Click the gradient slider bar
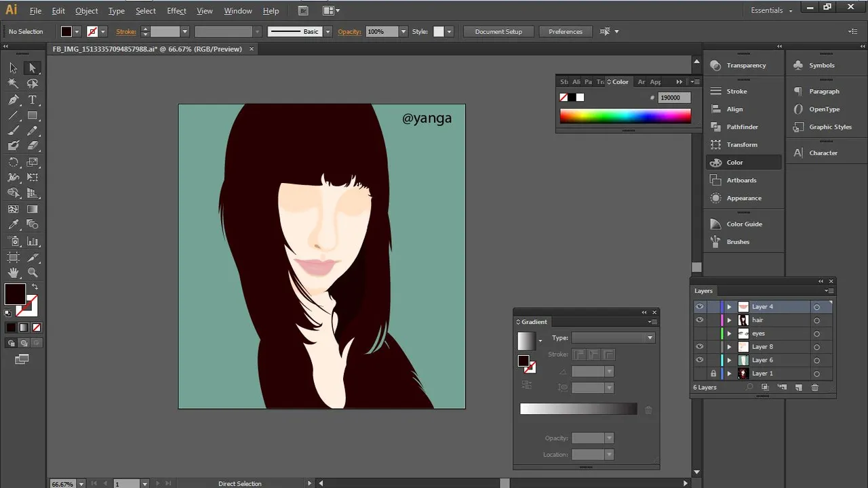This screenshot has width=868, height=488. coord(578,409)
